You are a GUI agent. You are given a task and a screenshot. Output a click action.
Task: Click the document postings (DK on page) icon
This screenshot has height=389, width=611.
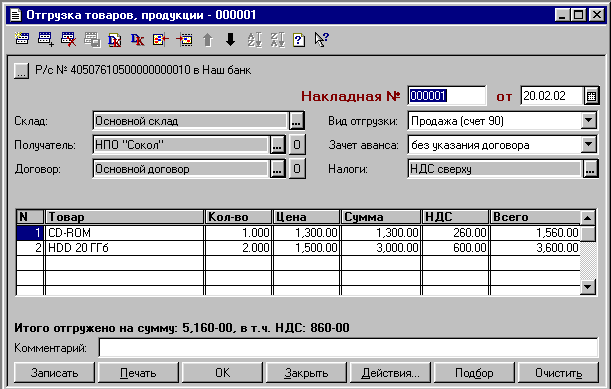click(x=115, y=40)
